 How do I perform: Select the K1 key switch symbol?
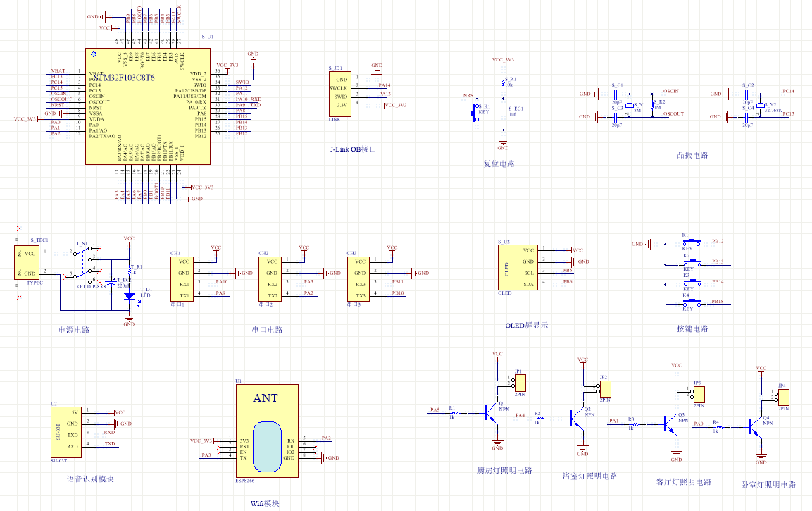pyautogui.click(x=692, y=243)
